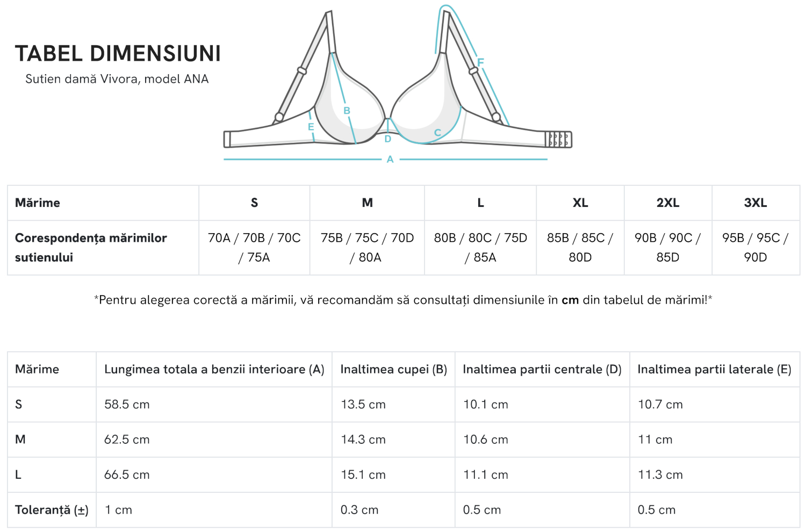Select the S size column header
This screenshot has width=806, height=532.
[x=254, y=203]
